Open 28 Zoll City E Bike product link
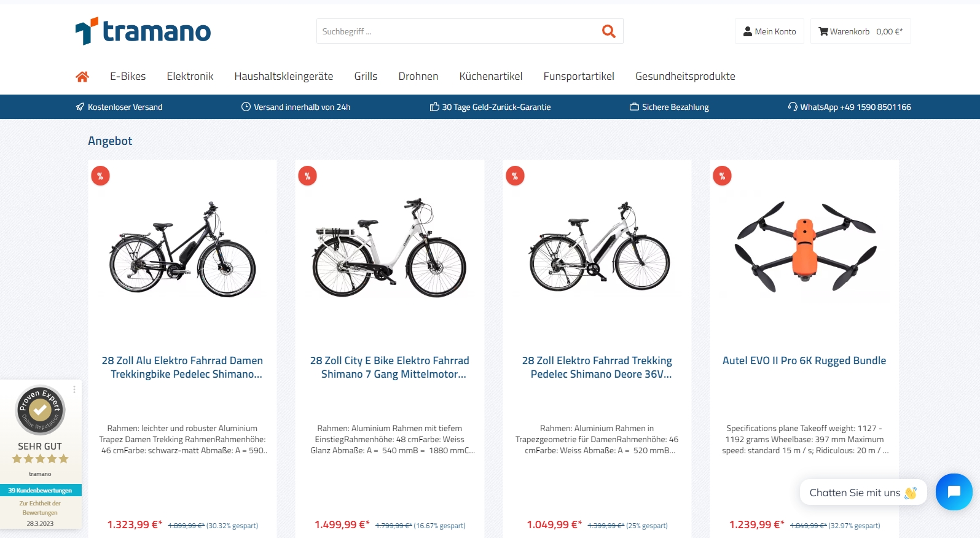980x538 pixels. [390, 367]
